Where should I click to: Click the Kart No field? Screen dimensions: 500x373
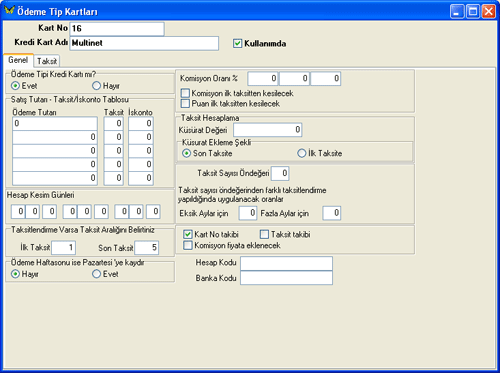pos(117,29)
